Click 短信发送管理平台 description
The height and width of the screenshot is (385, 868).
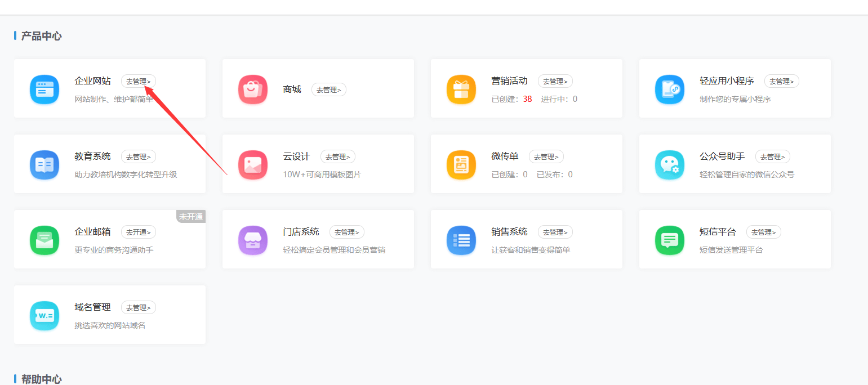click(731, 250)
